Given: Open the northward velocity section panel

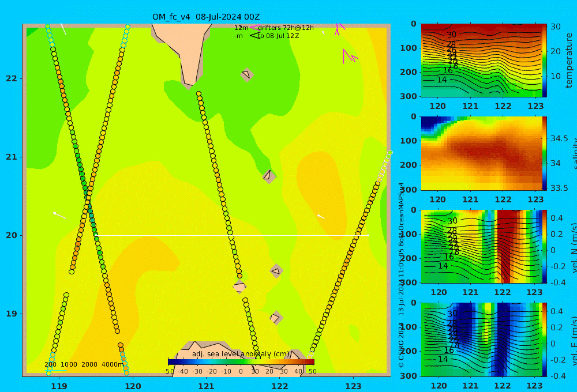Looking at the screenshot, I should [x=482, y=246].
